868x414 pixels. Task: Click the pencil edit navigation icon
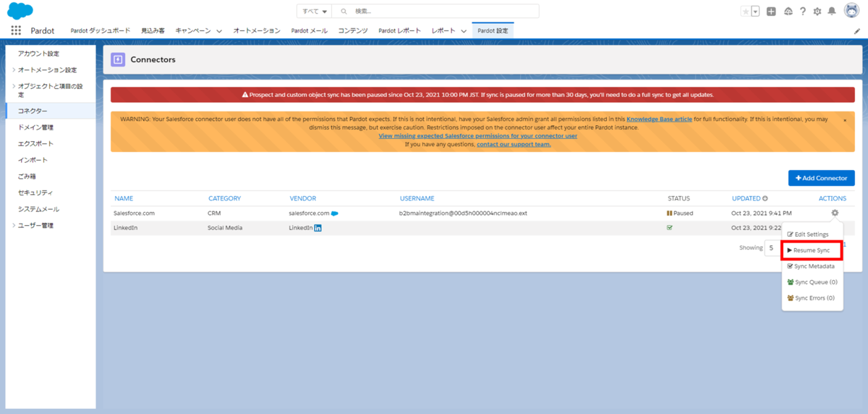click(857, 31)
